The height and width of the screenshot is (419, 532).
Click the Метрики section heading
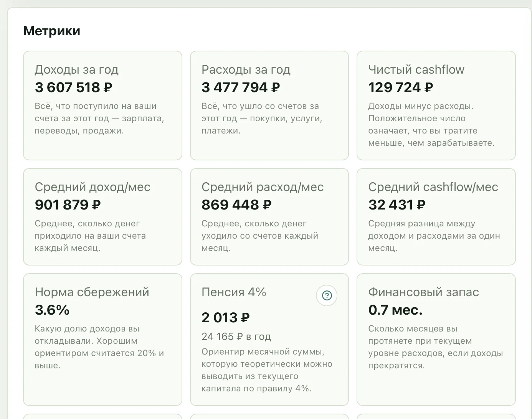point(52,31)
